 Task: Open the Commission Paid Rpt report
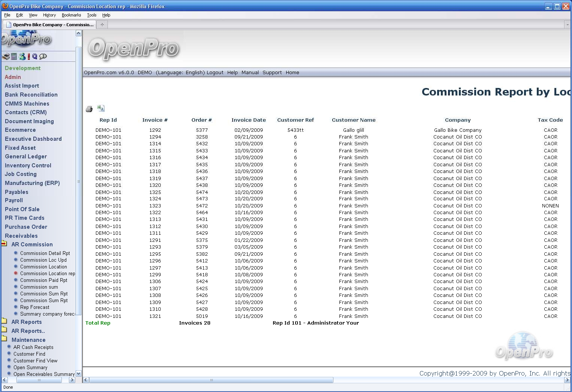click(43, 280)
